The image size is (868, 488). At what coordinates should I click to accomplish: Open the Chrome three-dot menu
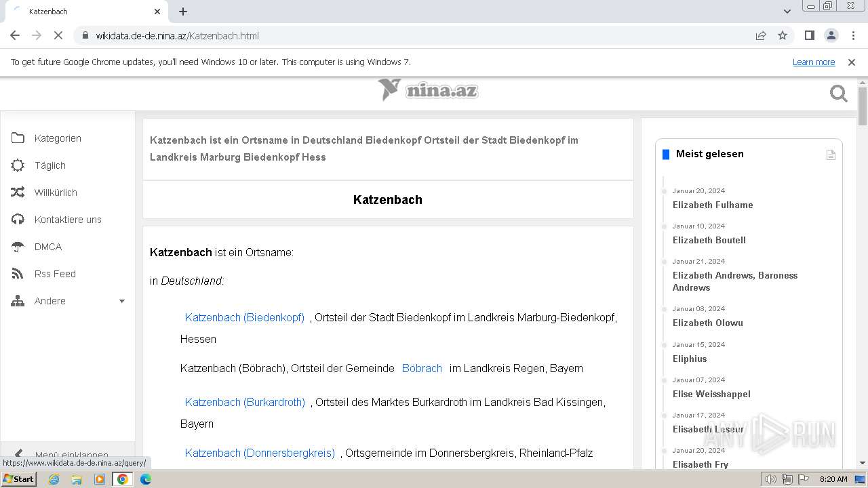[852, 36]
